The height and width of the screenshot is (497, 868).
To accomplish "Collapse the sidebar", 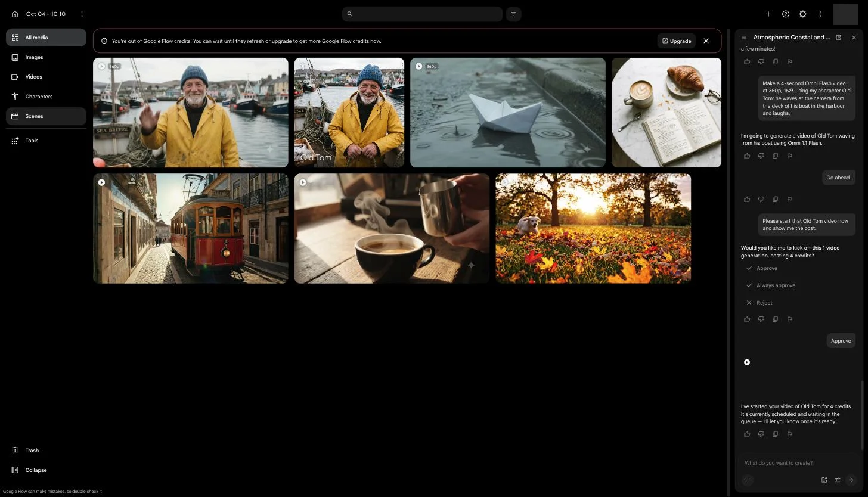I will [46, 470].
